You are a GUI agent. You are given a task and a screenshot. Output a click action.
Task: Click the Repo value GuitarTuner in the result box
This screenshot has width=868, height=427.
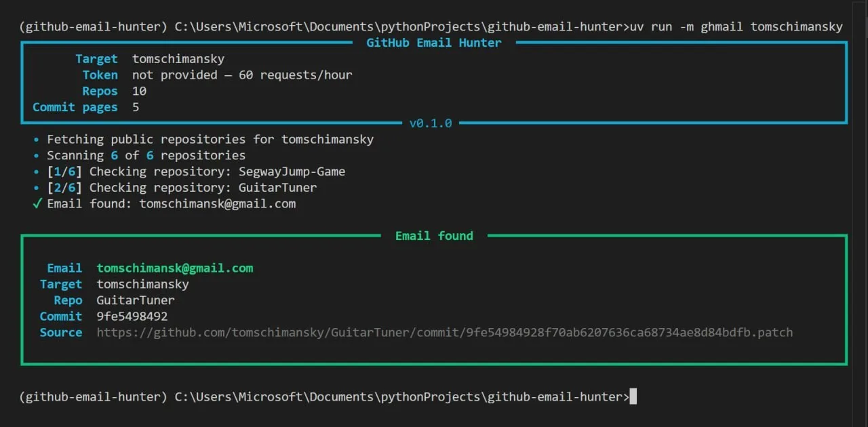136,300
